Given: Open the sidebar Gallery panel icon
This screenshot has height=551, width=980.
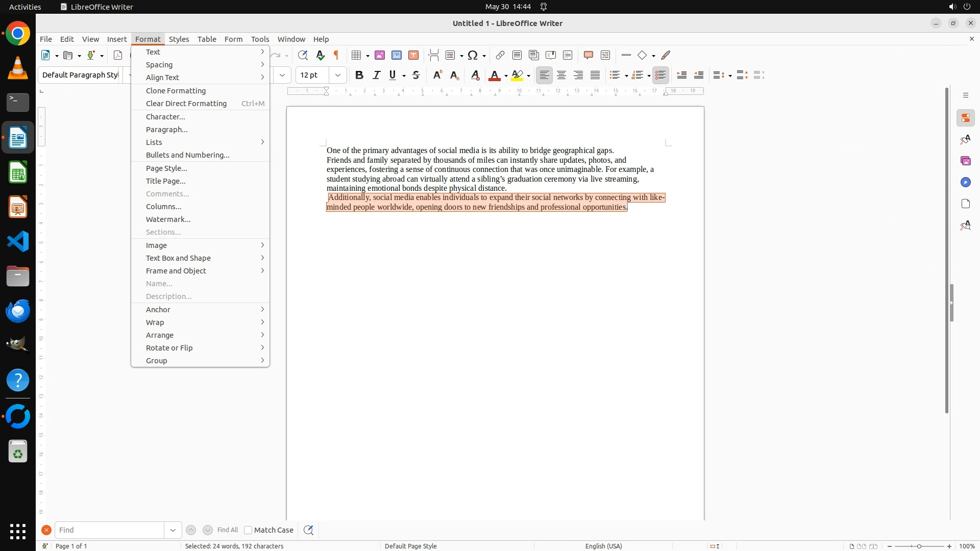Looking at the screenshot, I should pos(965,161).
